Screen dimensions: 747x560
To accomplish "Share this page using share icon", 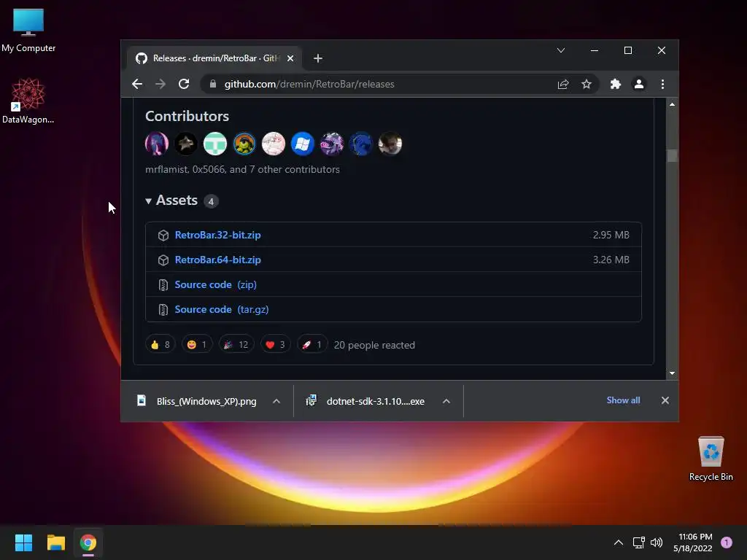I will tap(563, 85).
